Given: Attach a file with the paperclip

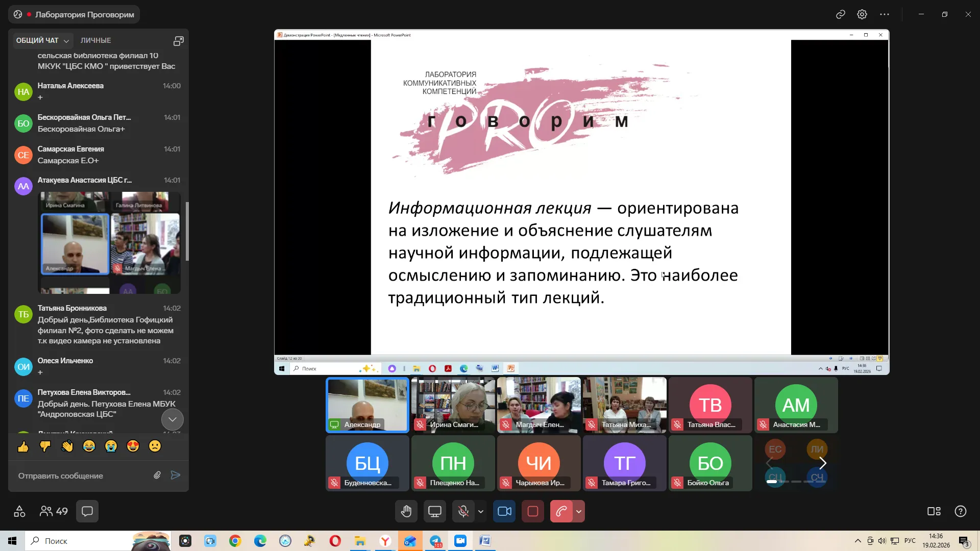Looking at the screenshot, I should point(157,475).
